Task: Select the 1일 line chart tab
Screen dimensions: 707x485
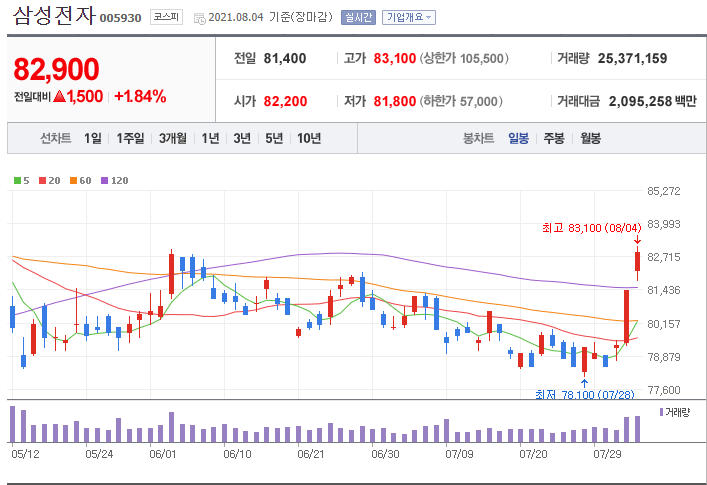Action: 93,138
